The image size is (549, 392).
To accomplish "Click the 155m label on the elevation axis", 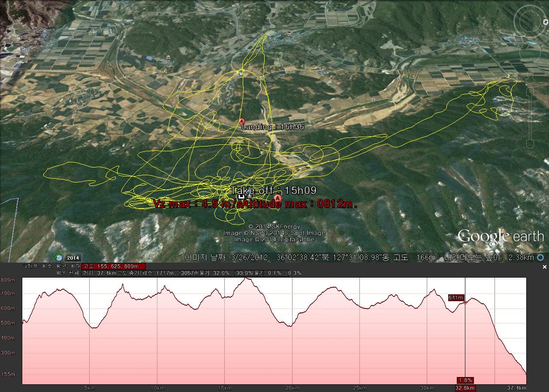I will 8,374.
